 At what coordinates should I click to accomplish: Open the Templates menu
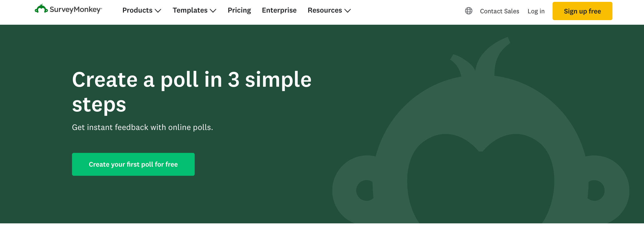(190, 10)
